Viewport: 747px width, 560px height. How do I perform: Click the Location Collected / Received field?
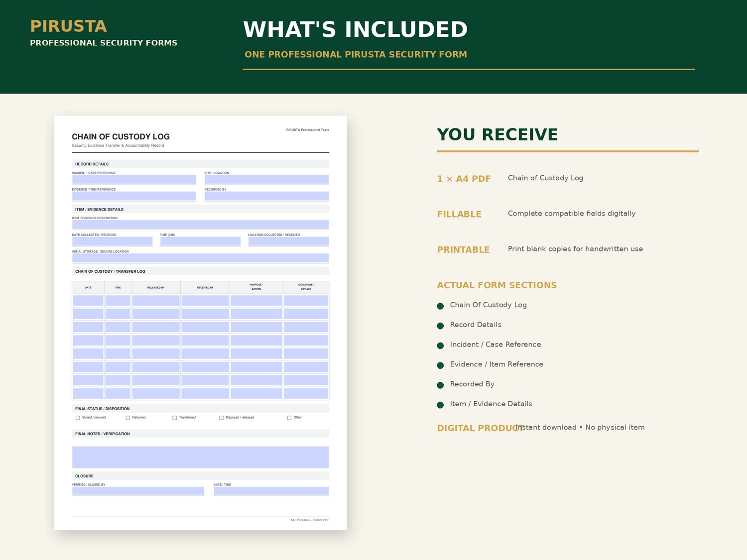(x=288, y=241)
